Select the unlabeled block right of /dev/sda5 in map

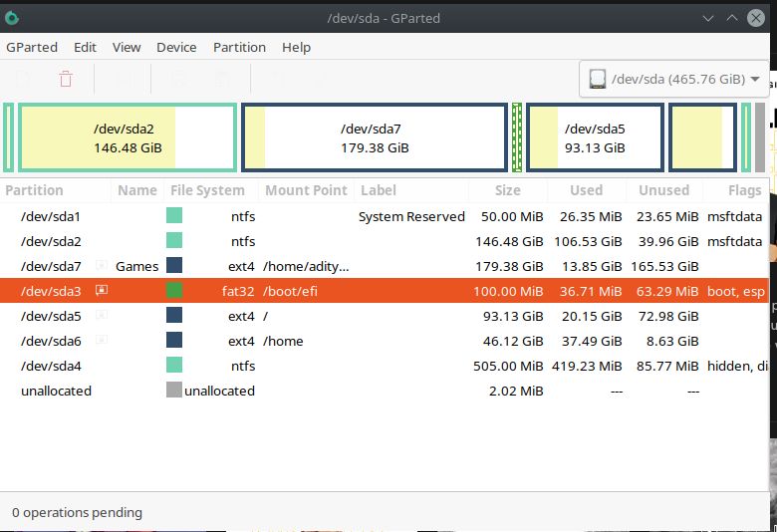(x=702, y=137)
